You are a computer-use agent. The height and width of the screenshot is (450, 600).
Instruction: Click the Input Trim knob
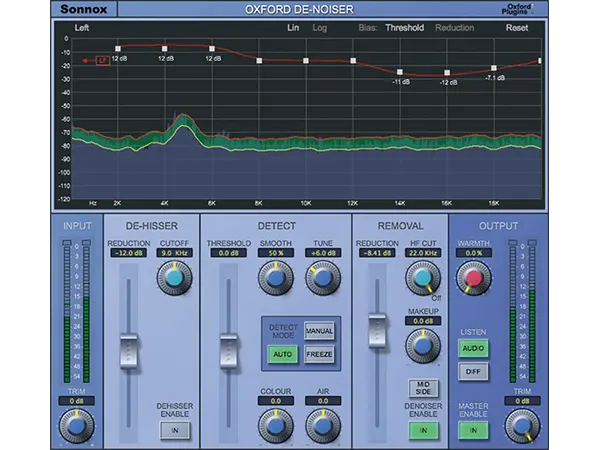point(77,426)
